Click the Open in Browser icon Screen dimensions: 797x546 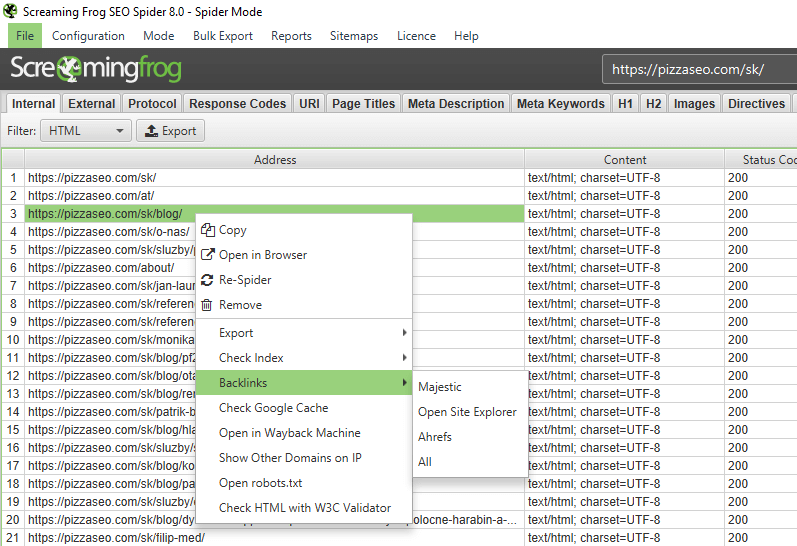pyautogui.click(x=207, y=254)
